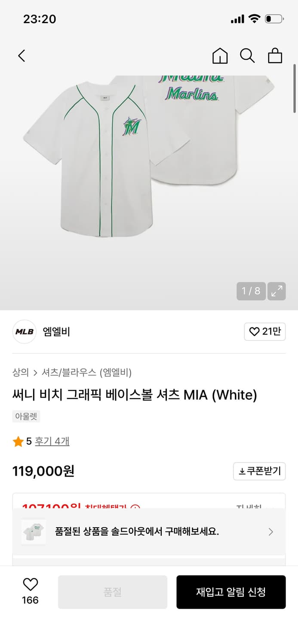Tap the 1/8 image page indicator
The width and height of the screenshot is (298, 644).
coord(251,291)
